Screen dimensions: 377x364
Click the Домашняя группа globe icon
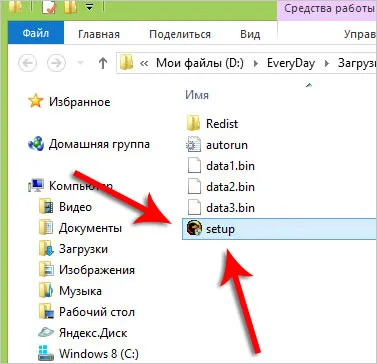pos(36,144)
